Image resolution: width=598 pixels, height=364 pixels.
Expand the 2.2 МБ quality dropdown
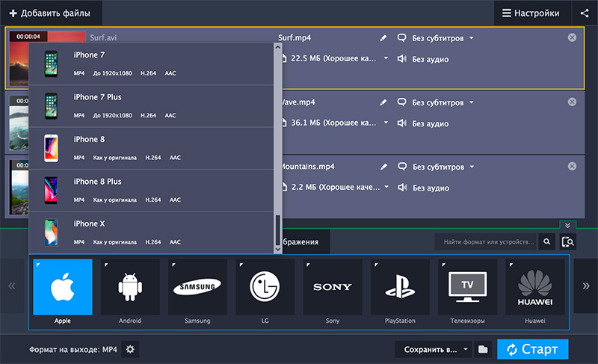click(386, 187)
